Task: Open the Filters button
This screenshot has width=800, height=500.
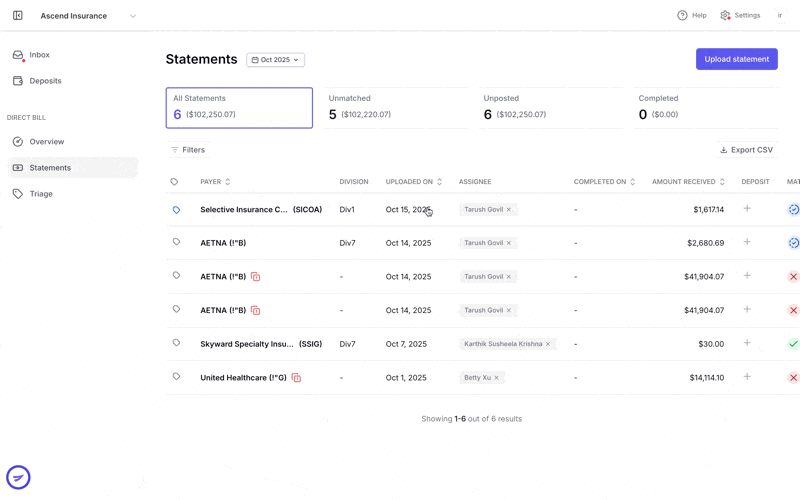Action: click(188, 149)
